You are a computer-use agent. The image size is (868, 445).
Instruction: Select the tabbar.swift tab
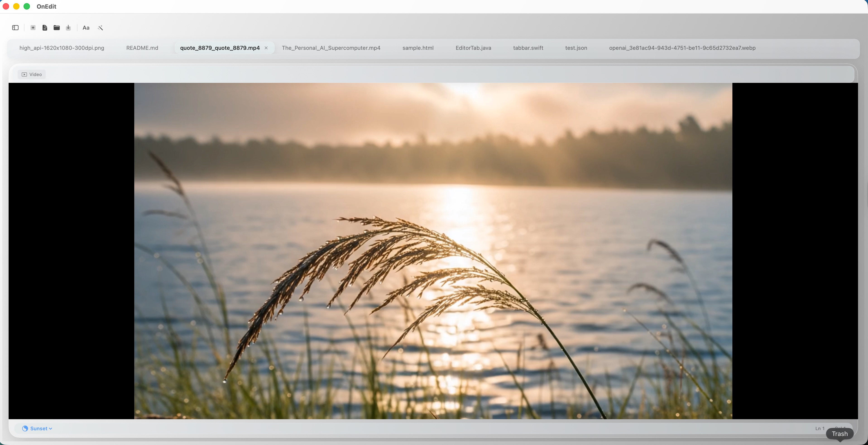click(528, 48)
